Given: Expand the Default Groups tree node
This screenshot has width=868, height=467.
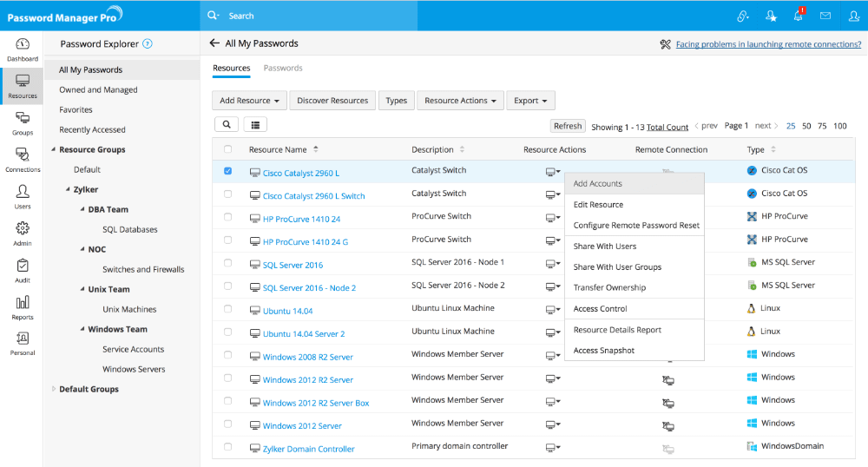Looking at the screenshot, I should 53,389.
